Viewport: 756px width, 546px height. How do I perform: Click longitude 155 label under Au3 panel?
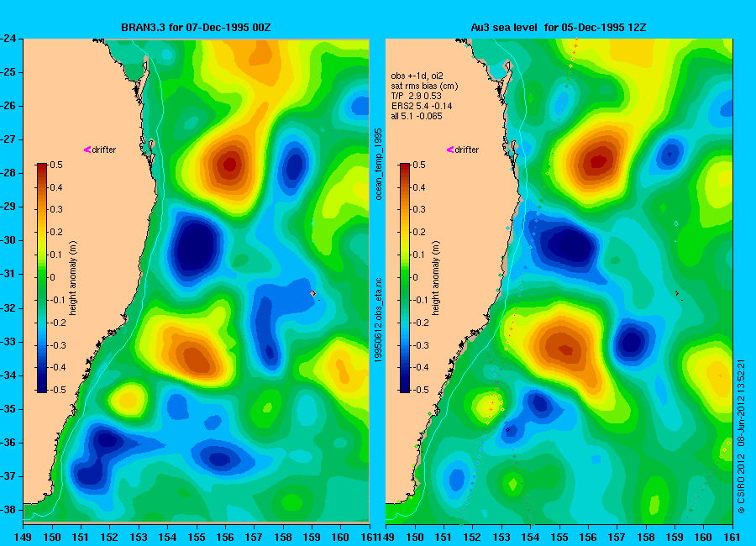[x=559, y=538]
